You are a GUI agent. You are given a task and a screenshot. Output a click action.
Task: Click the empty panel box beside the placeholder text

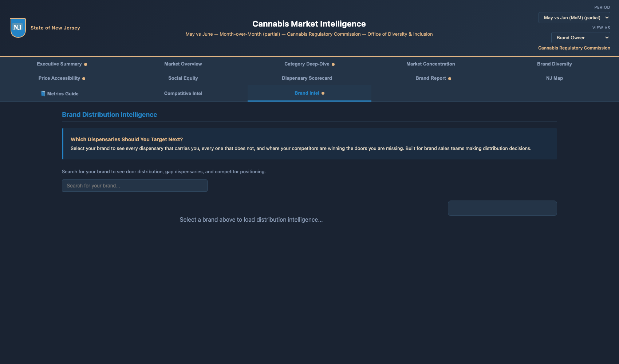(x=502, y=208)
